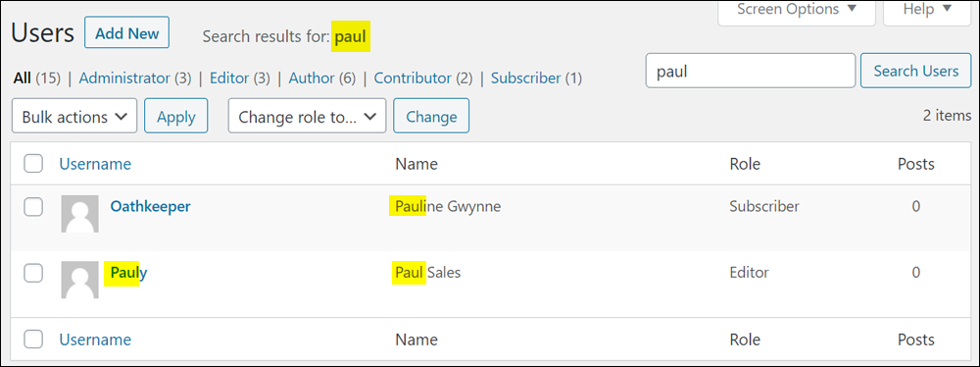980x367 pixels.
Task: Click Pauly's avatar image
Action: [x=79, y=280]
